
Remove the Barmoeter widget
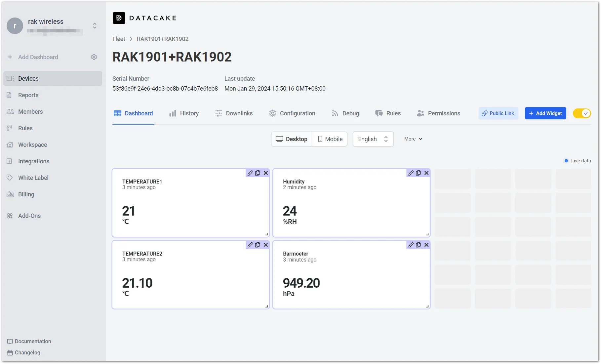[x=426, y=245]
